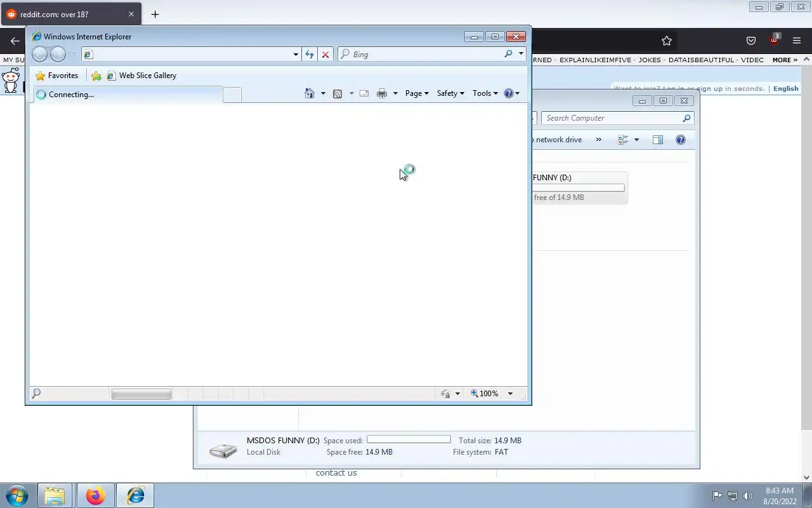The image size is (812, 508).
Task: Click the Add to Favorites Bar icon
Action: tap(96, 76)
